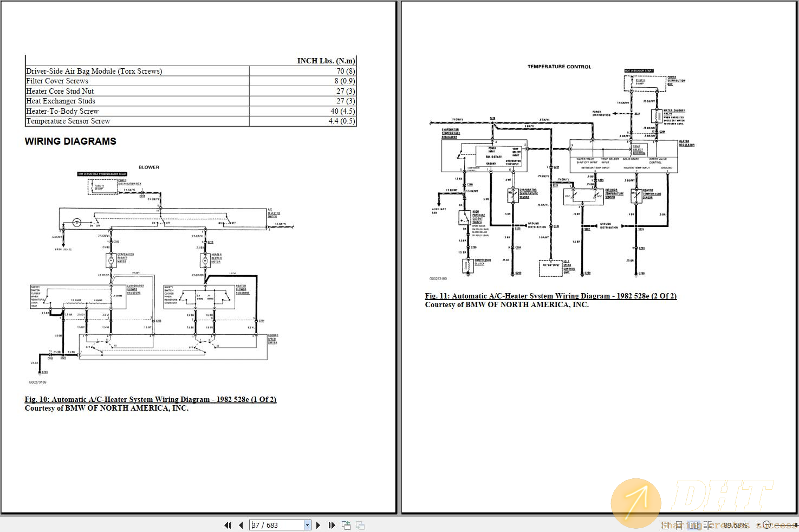The width and height of the screenshot is (799, 532).
Task: Click the zoom slider handle
Action: pyautogui.click(x=796, y=525)
